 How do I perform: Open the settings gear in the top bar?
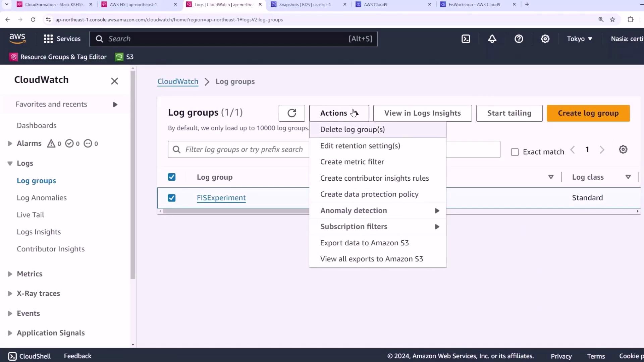coord(545,39)
